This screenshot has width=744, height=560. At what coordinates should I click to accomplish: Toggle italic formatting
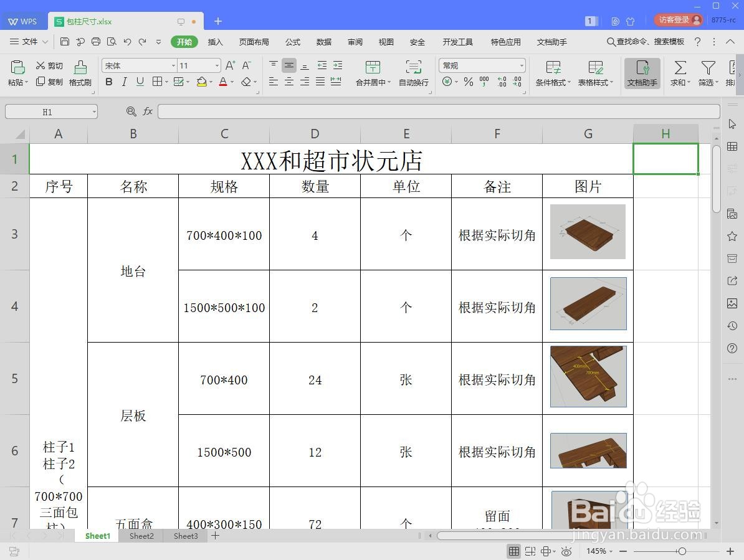125,82
